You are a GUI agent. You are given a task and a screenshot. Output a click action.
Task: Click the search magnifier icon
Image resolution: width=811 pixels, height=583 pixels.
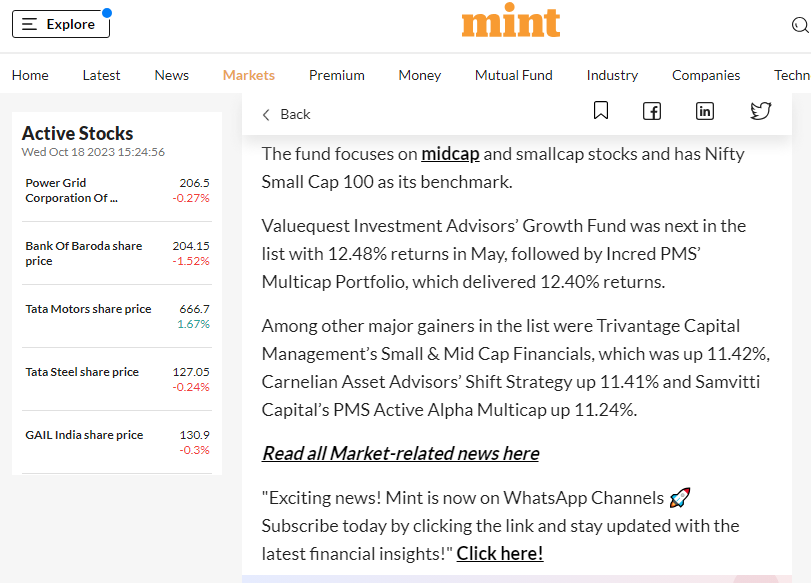pyautogui.click(x=801, y=25)
